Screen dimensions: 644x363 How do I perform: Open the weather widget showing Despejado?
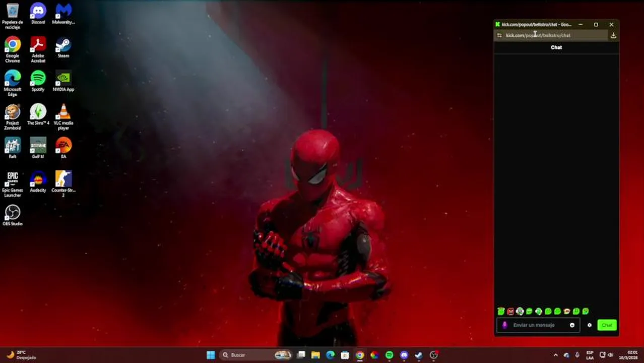[x=21, y=355]
